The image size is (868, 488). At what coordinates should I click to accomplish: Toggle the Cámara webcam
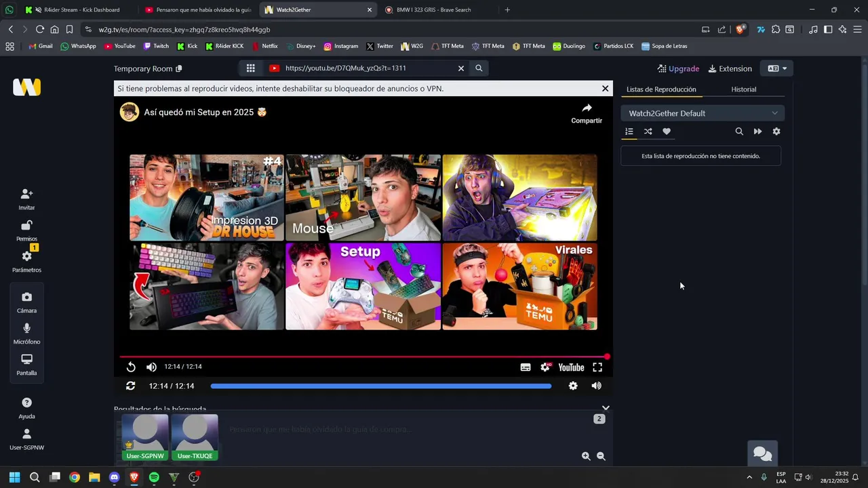(x=26, y=297)
